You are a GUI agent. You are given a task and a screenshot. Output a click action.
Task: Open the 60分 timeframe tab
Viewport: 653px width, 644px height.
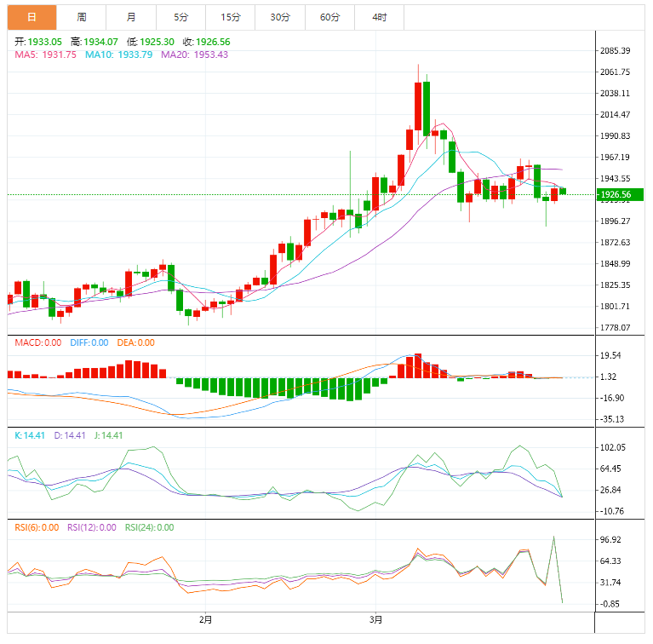coord(329,17)
